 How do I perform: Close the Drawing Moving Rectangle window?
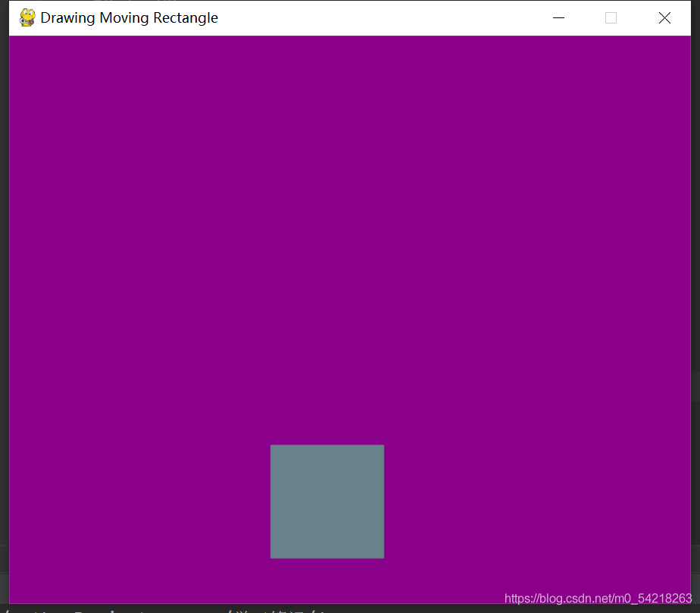(x=664, y=18)
